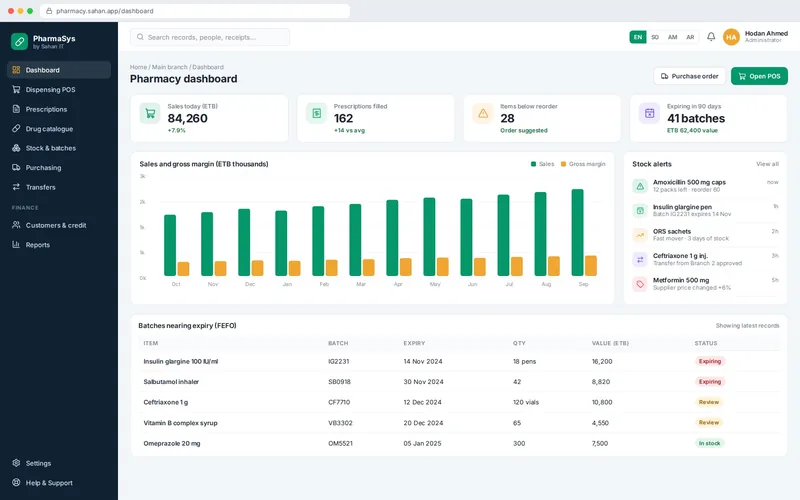800x500 pixels.
Task: Click the Insulin glargine pen alert icon
Action: coord(640,210)
